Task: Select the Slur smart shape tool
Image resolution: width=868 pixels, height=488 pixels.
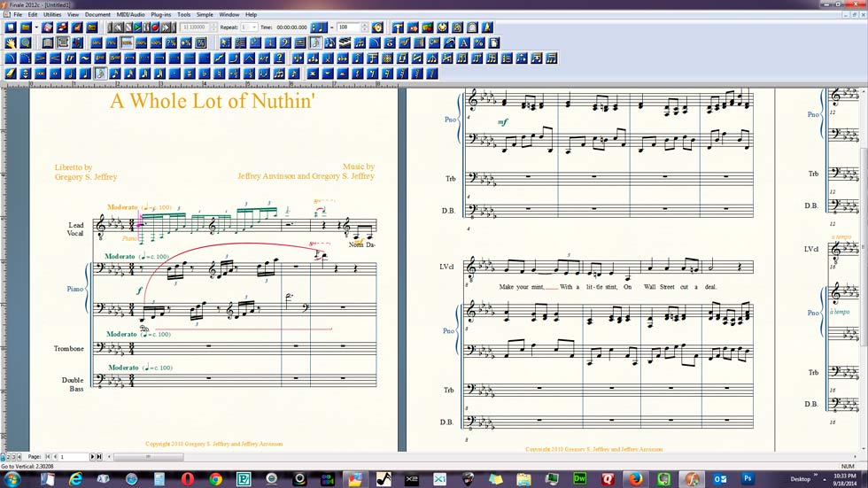Action: (11, 58)
